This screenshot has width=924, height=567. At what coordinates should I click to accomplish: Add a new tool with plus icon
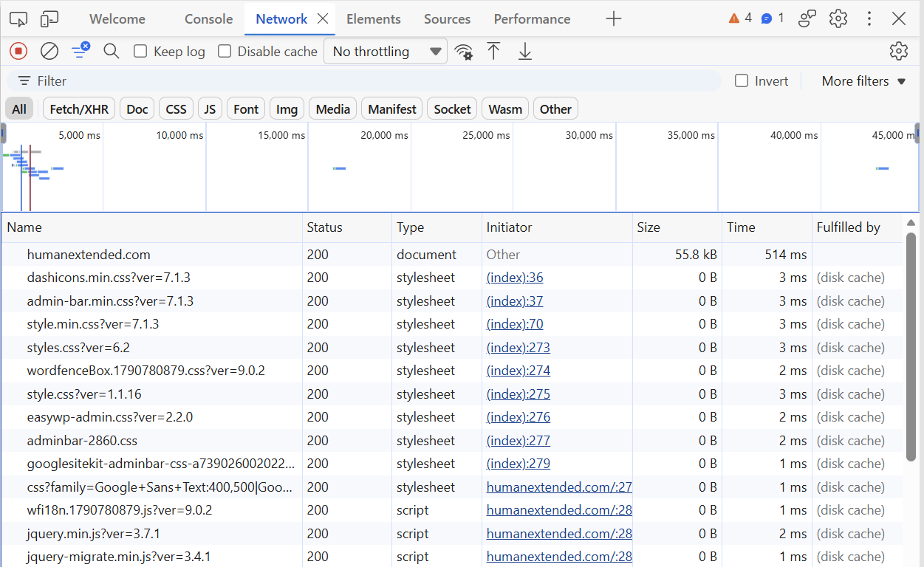tap(614, 19)
